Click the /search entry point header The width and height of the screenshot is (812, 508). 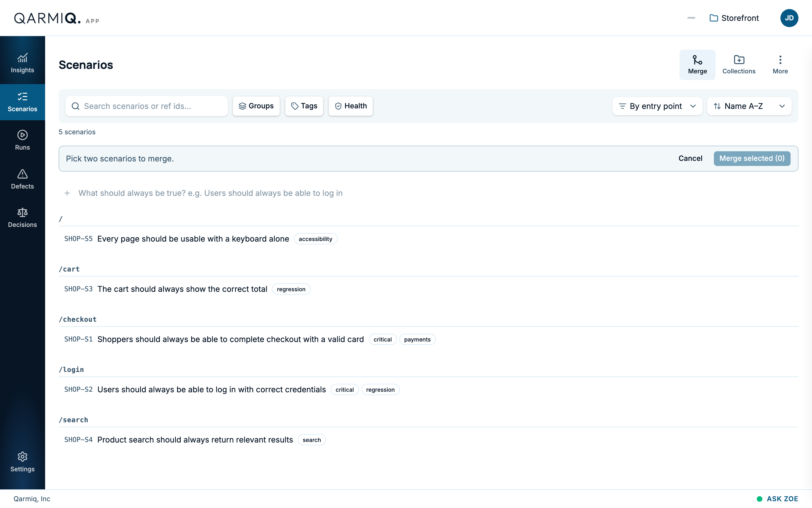(74, 420)
